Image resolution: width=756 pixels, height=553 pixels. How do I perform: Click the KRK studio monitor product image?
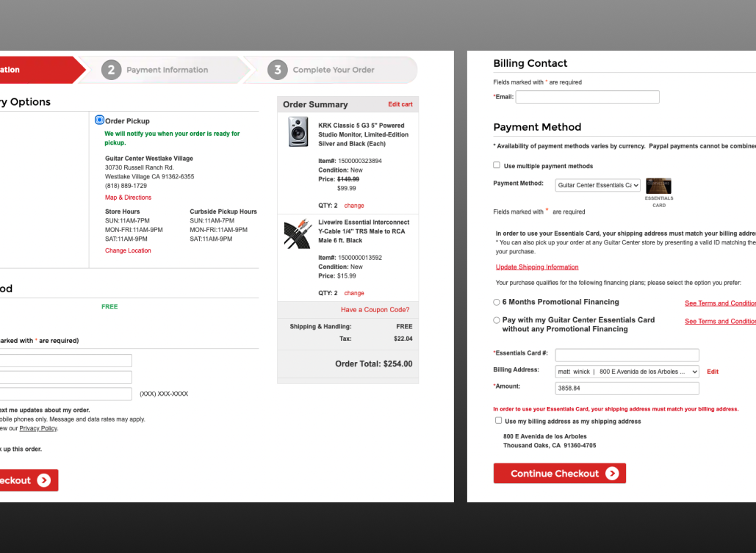pyautogui.click(x=298, y=132)
